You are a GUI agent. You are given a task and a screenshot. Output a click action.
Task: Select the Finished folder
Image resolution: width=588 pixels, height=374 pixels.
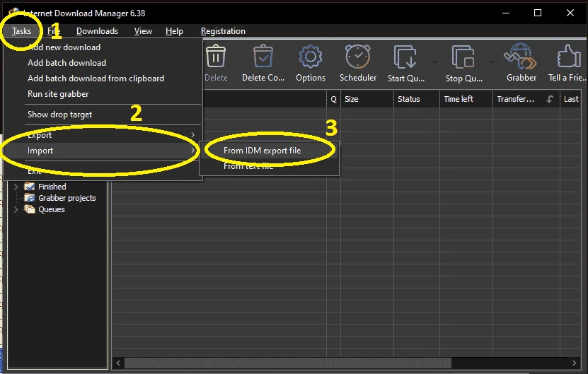tap(45, 187)
